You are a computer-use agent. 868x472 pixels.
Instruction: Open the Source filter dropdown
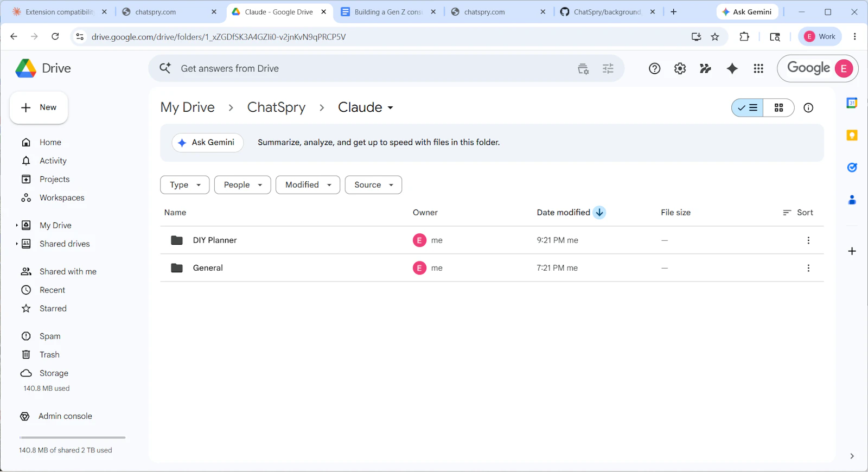[373, 185]
